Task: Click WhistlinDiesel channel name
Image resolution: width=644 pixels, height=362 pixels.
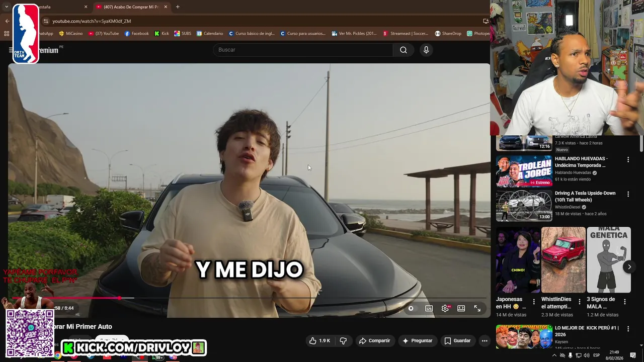Action: tap(568, 207)
